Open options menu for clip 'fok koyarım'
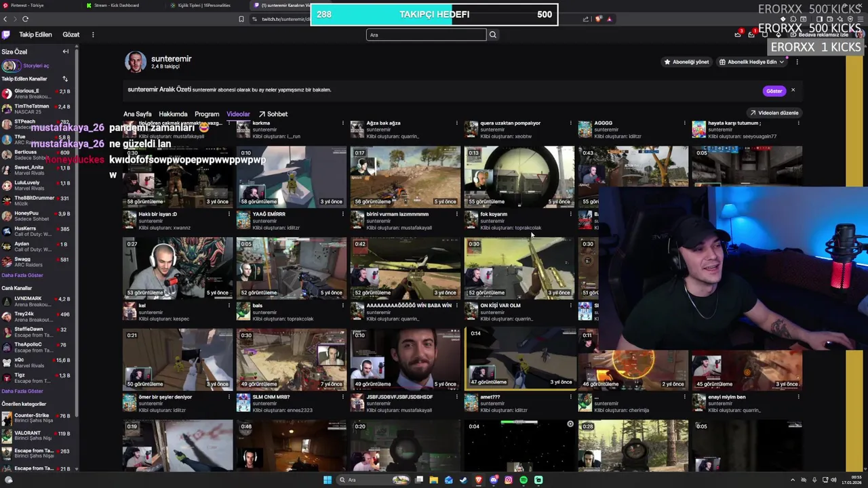Image resolution: width=868 pixels, height=488 pixels. [570, 214]
